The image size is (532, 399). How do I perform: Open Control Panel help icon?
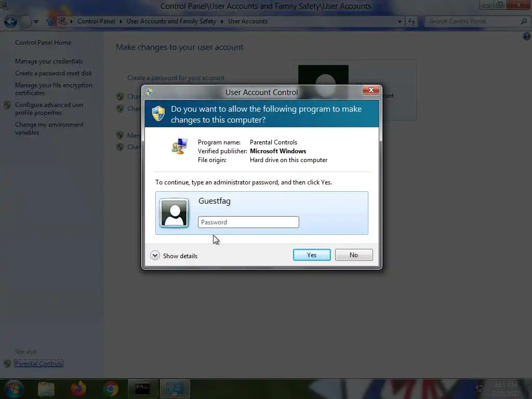click(527, 36)
